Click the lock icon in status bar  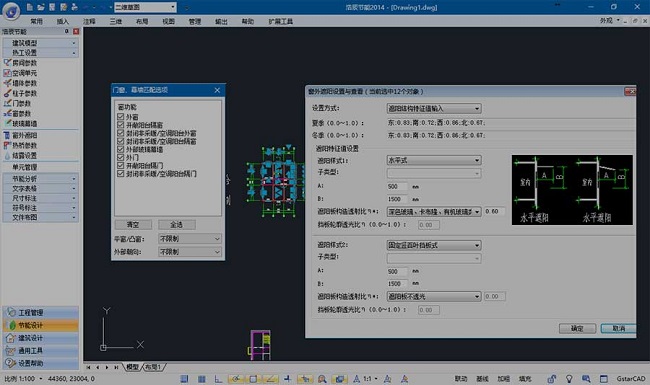click(x=552, y=379)
